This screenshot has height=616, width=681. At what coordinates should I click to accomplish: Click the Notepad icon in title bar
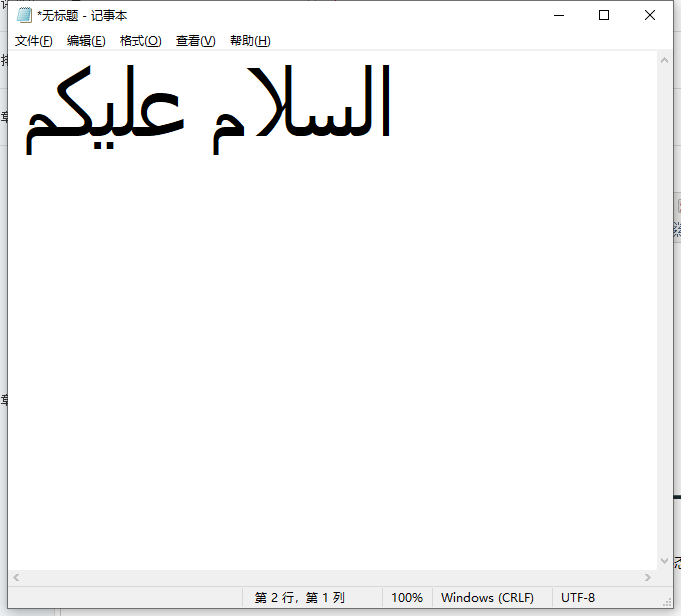click(x=24, y=15)
